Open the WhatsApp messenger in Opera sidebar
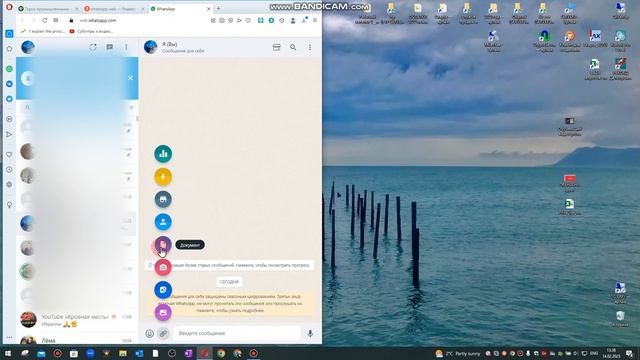Viewport: 640px width, 360px height. (x=9, y=69)
